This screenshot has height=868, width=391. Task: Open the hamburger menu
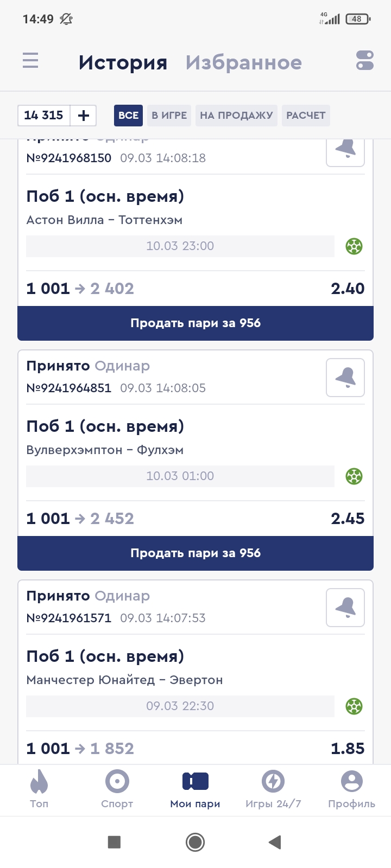coord(30,60)
